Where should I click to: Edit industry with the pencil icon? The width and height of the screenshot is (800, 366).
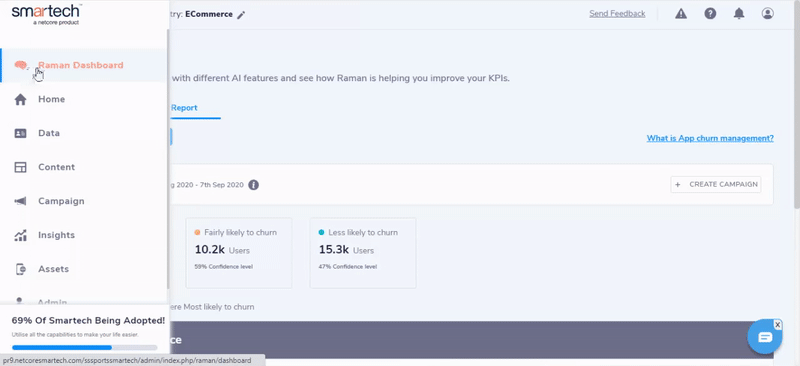(241, 15)
